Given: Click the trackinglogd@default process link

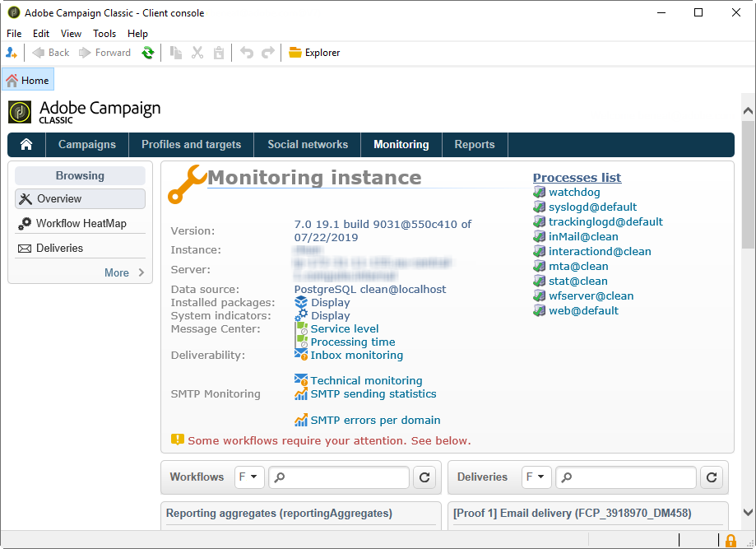Looking at the screenshot, I should (x=605, y=222).
